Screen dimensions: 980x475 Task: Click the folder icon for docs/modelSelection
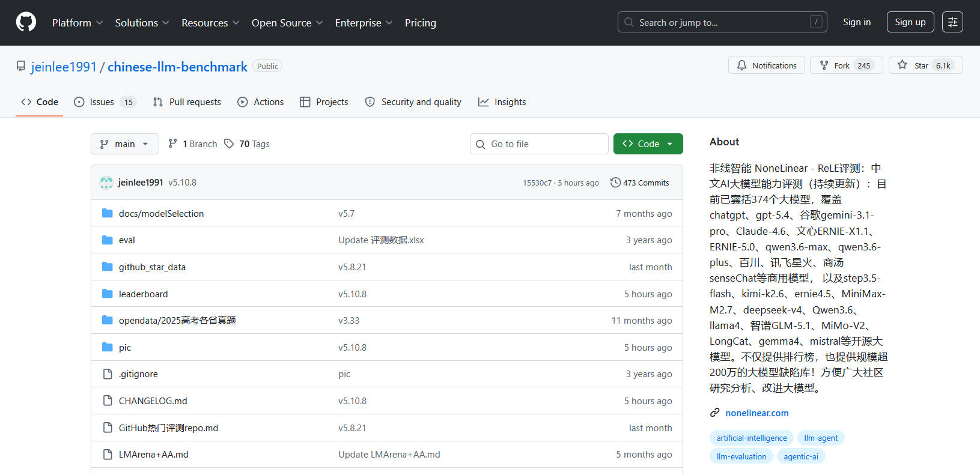pyautogui.click(x=108, y=213)
